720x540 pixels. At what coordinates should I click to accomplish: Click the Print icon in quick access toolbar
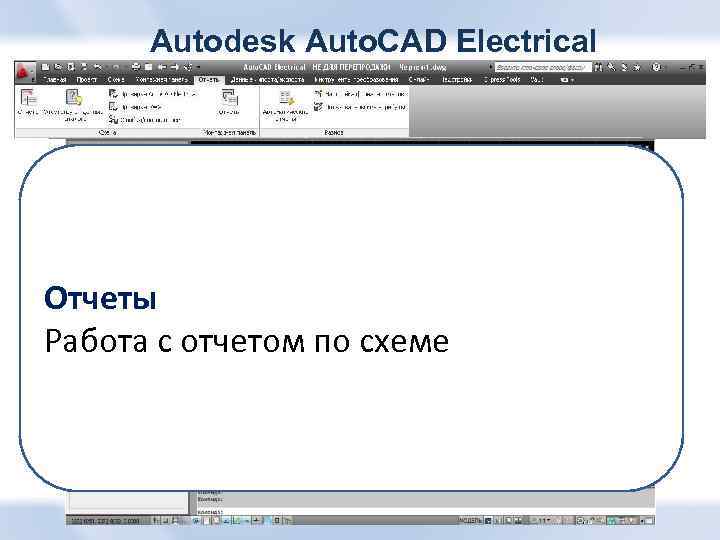[135, 67]
